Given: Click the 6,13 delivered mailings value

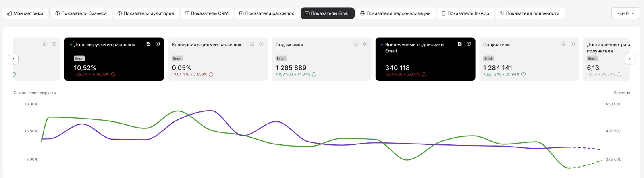Looking at the screenshot, I should (593, 68).
